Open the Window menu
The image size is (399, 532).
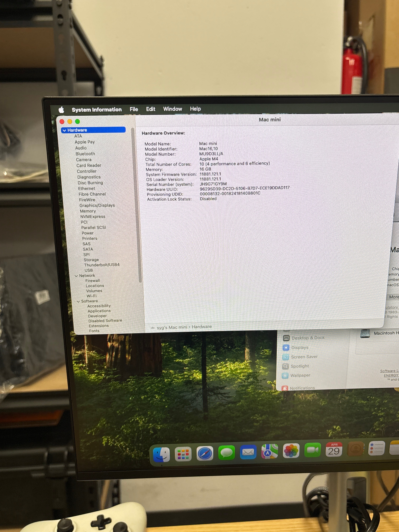[173, 109]
